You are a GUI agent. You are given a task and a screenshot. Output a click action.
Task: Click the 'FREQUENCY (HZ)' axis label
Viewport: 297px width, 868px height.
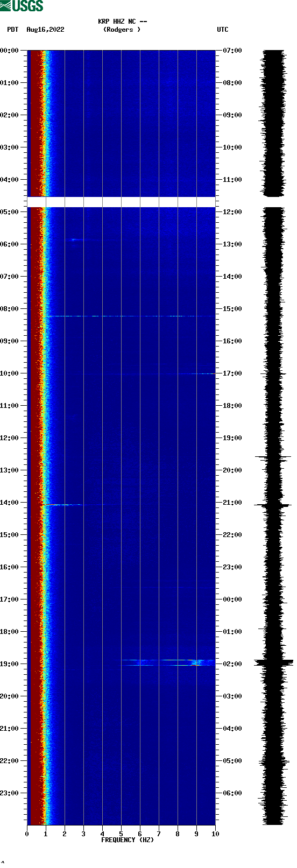tap(128, 840)
